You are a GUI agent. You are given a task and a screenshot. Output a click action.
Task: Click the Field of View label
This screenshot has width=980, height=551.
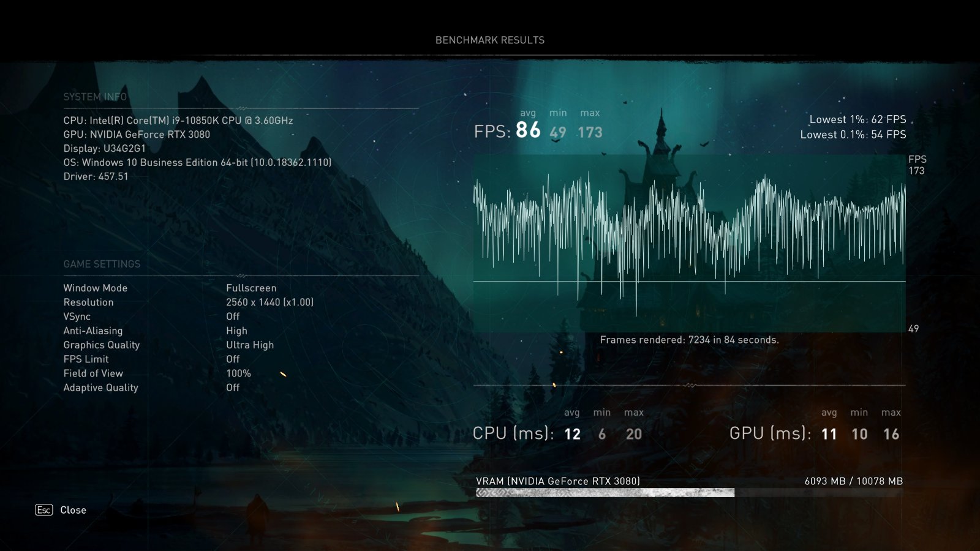[x=93, y=373]
